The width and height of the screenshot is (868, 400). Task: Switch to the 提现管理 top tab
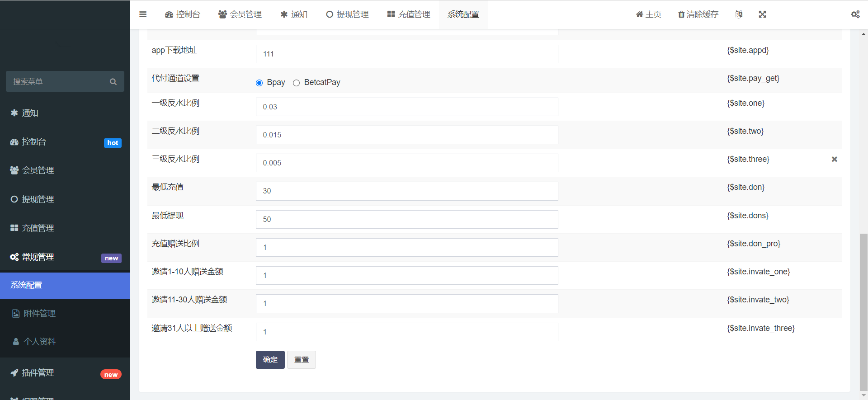coord(347,14)
